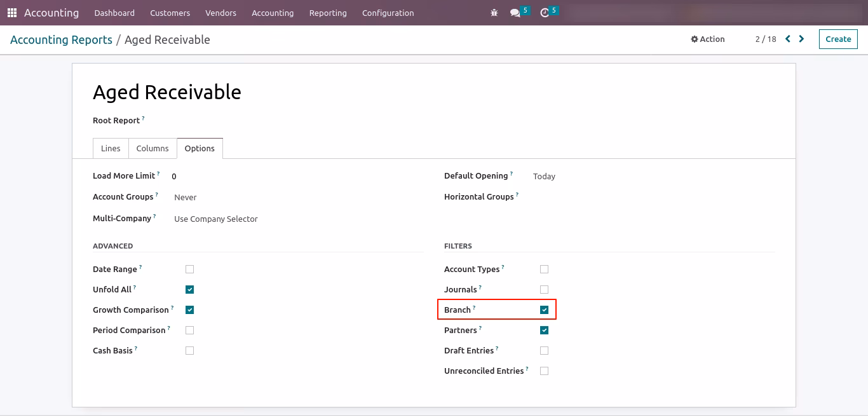Uncheck the Branch filter checkbox
Image resolution: width=868 pixels, height=417 pixels.
coord(544,310)
